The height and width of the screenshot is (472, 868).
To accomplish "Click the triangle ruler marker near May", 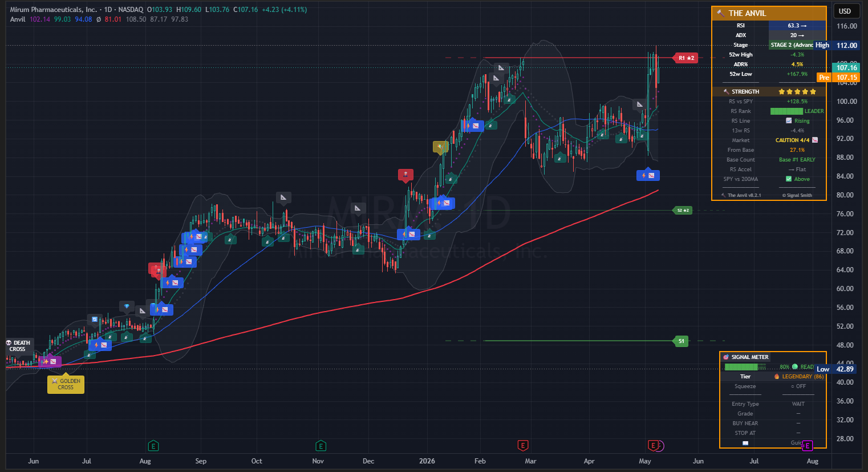I will coord(640,104).
